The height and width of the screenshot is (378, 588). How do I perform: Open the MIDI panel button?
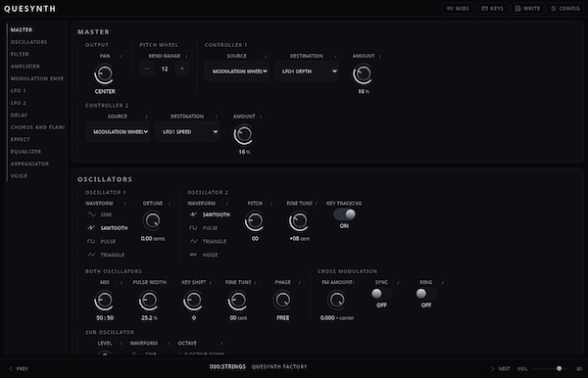click(x=458, y=8)
